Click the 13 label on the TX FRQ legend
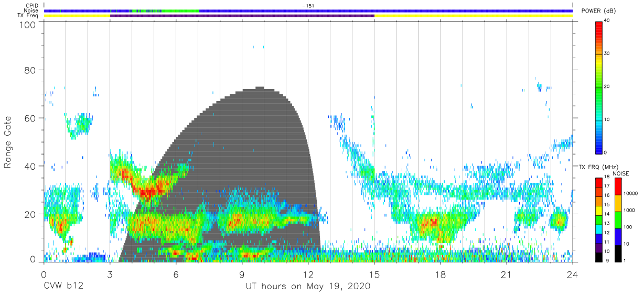 [x=607, y=223]
